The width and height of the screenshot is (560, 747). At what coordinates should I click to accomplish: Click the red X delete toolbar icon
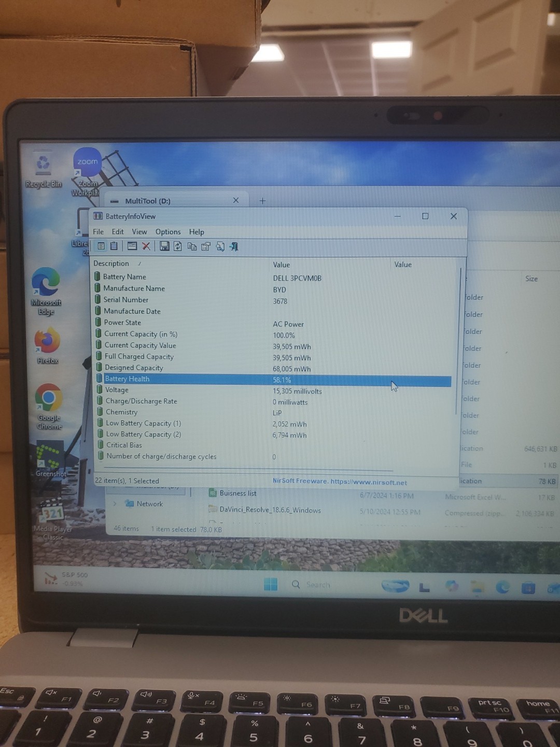tap(146, 246)
